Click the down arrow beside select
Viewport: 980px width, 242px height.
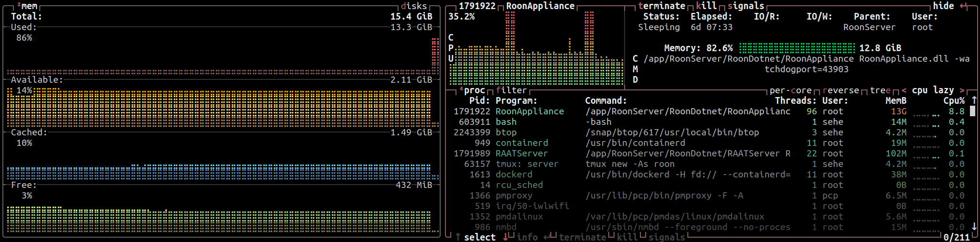pos(506,237)
